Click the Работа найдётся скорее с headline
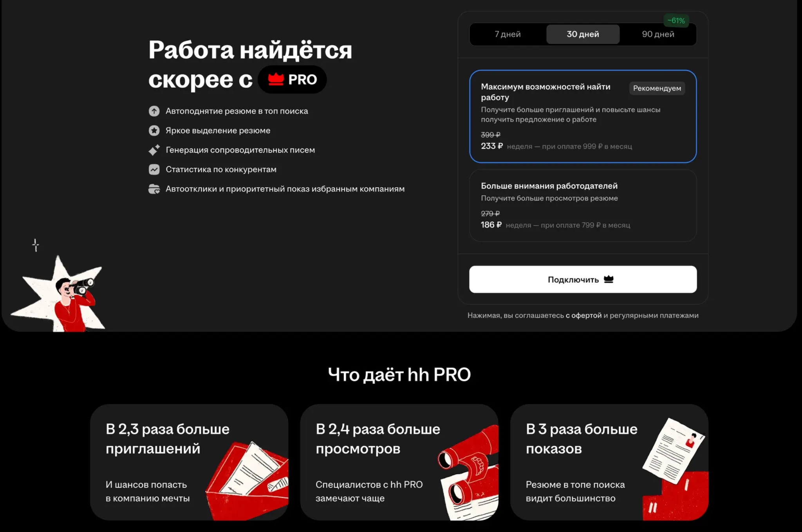802x532 pixels. (250, 65)
